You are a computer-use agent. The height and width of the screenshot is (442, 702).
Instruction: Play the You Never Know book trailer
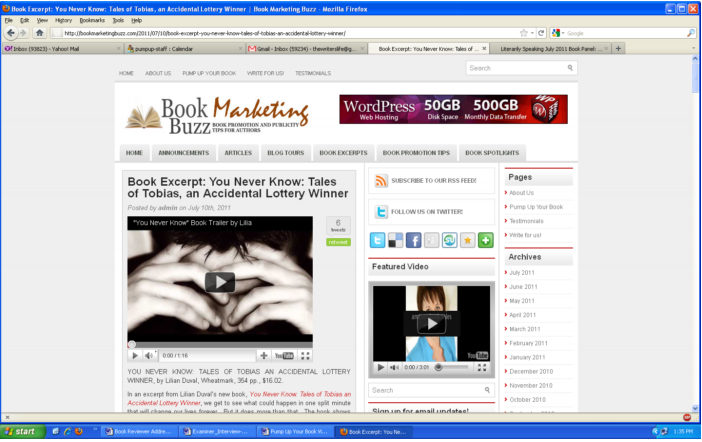click(x=220, y=282)
